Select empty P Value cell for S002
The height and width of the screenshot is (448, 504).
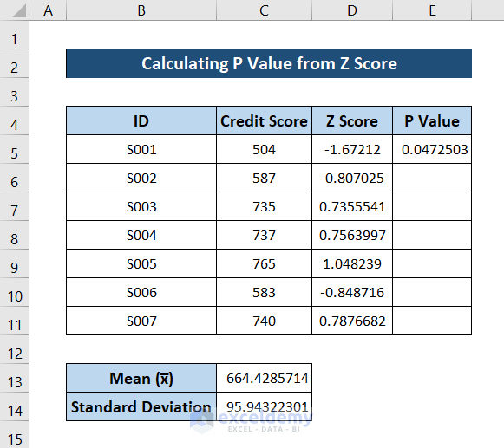tap(432, 178)
